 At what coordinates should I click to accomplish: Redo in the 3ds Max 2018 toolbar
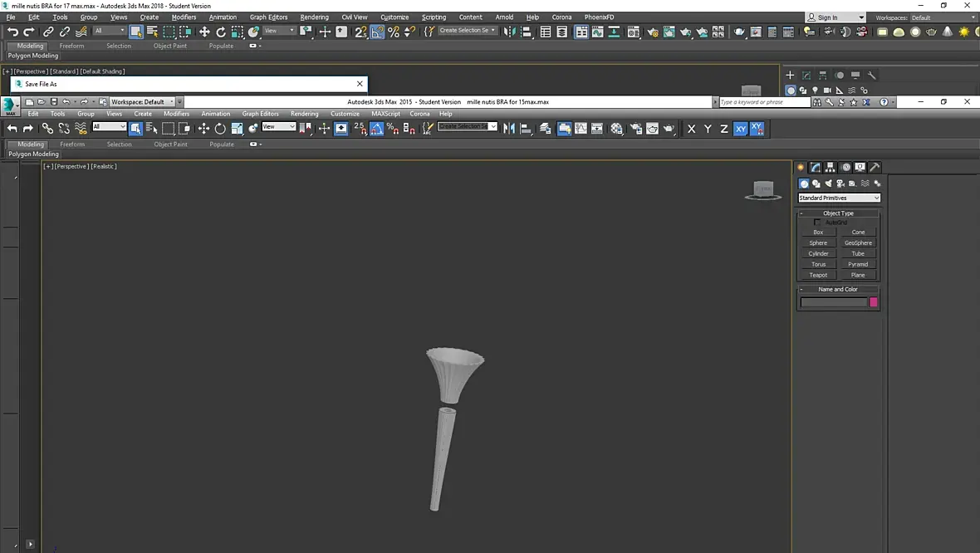pyautogui.click(x=29, y=32)
